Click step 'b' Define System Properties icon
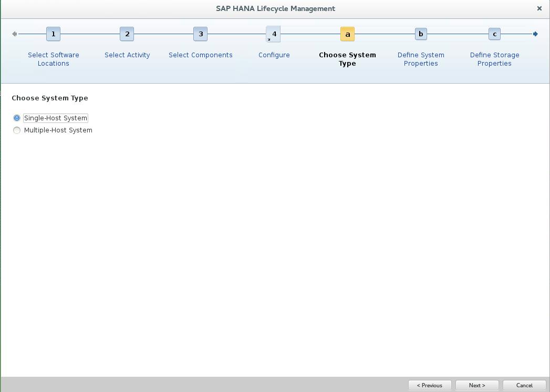Viewport: 550px width, 392px height. point(421,34)
